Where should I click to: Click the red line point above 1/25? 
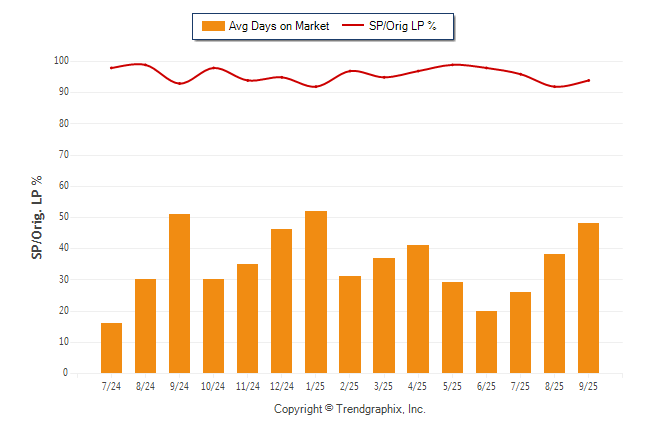[x=315, y=87]
